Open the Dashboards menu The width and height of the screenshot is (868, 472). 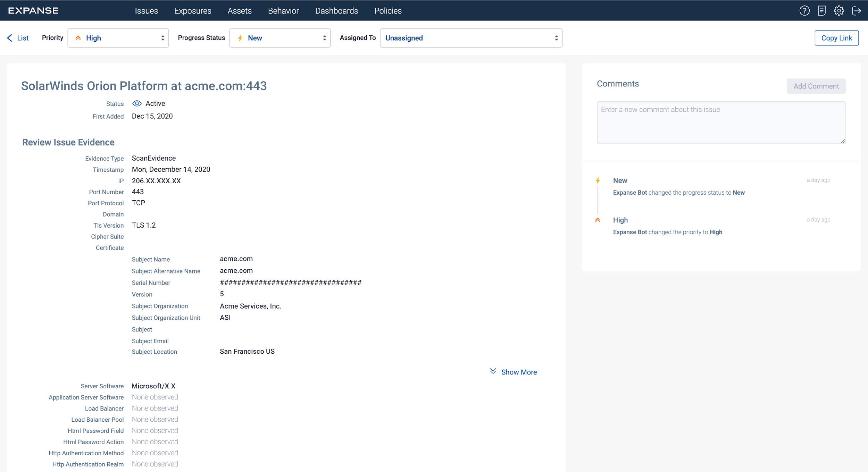336,11
